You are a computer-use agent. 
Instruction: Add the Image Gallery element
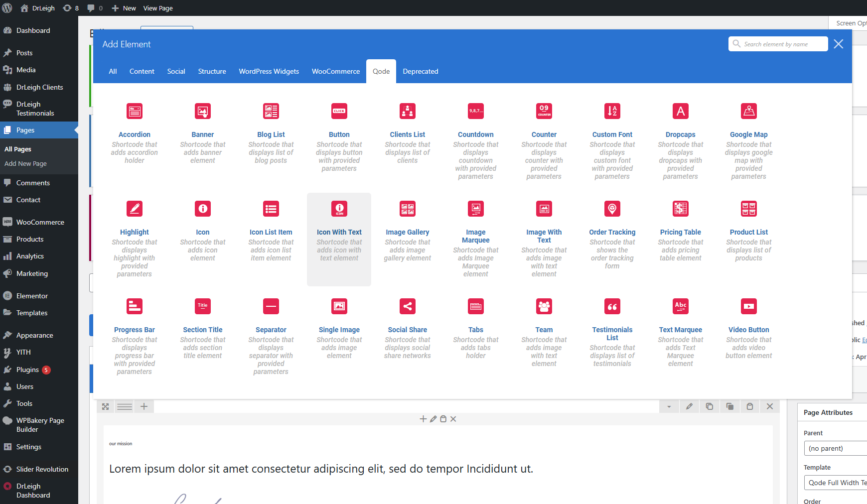coord(408,232)
